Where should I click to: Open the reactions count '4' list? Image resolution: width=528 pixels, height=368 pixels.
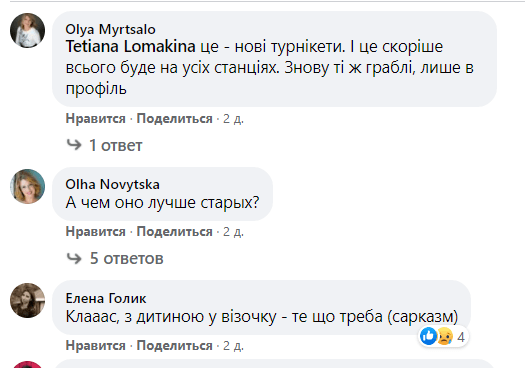461,337
